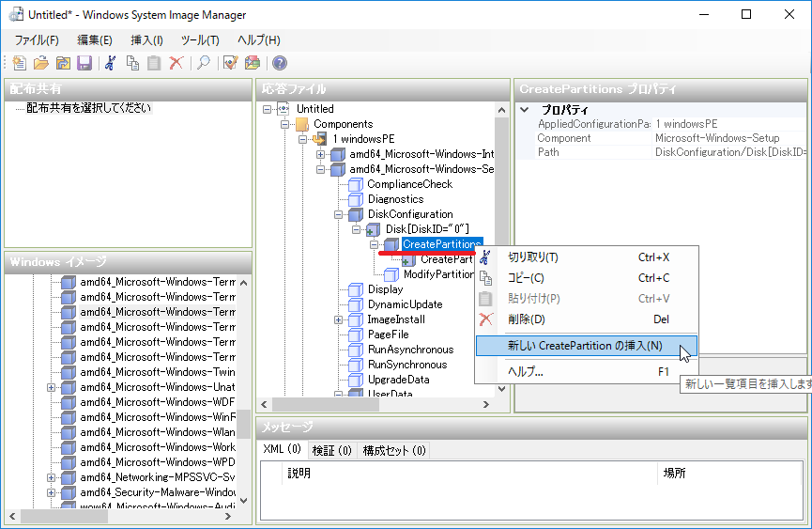Open the ツール(T) menu
Screen dimensions: 812x529
pos(200,39)
